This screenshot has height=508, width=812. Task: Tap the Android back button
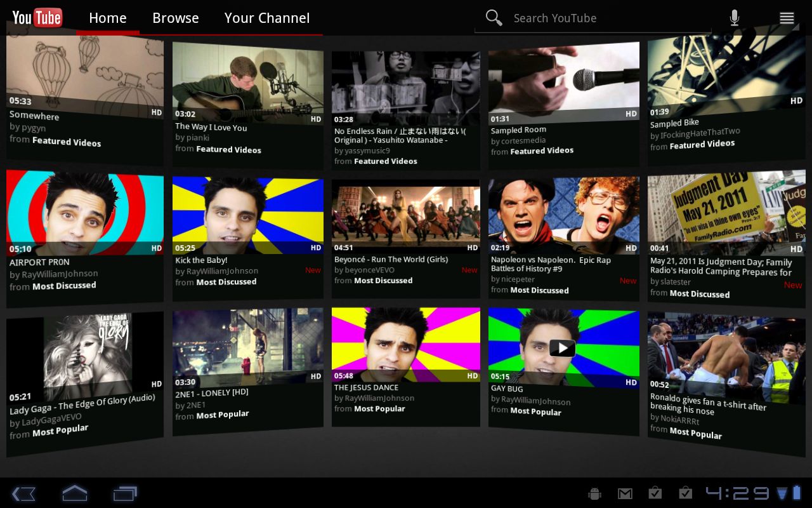coord(24,493)
